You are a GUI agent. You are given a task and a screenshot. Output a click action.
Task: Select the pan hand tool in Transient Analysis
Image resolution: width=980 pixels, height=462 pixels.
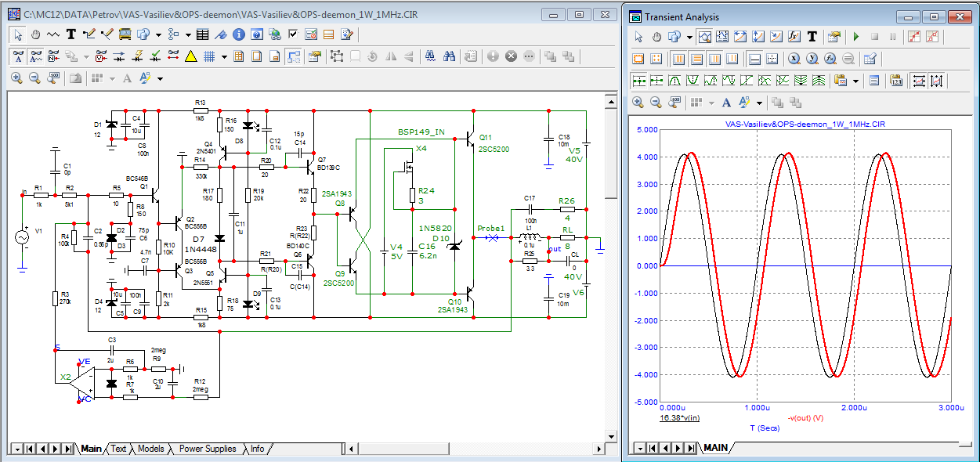656,37
